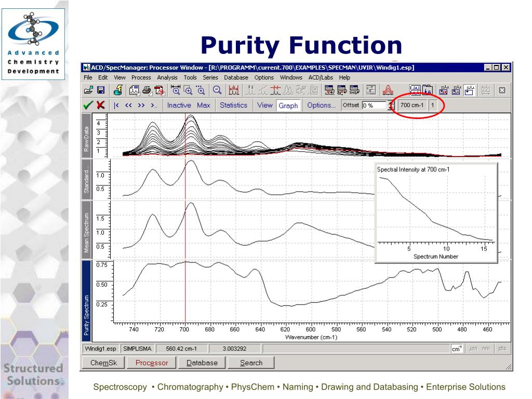
Task: Click the printer icon
Action: 147,90
